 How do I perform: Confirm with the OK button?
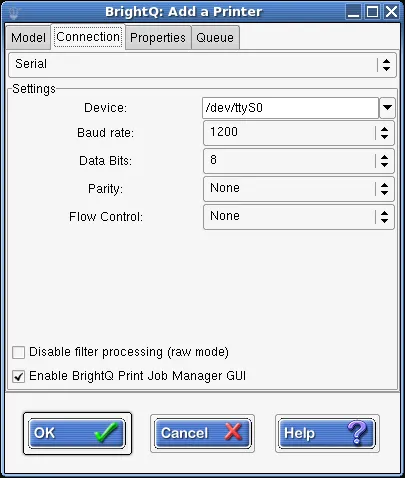[x=77, y=433]
